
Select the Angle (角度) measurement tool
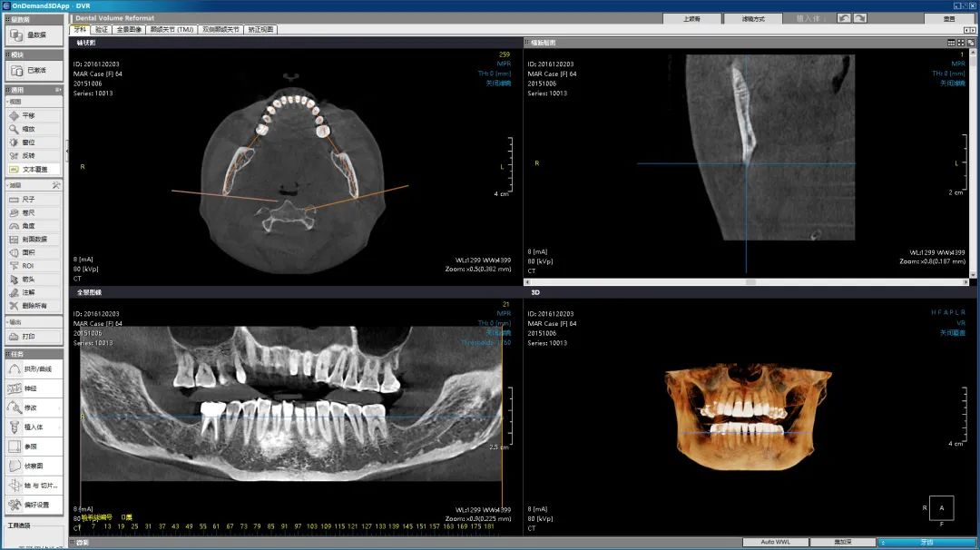[34, 226]
